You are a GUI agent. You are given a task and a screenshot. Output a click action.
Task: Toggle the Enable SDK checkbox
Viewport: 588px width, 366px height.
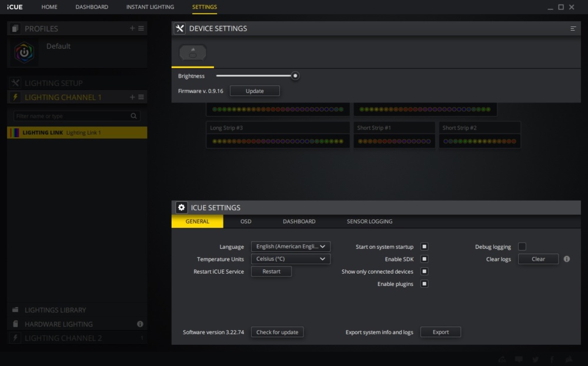coord(424,259)
